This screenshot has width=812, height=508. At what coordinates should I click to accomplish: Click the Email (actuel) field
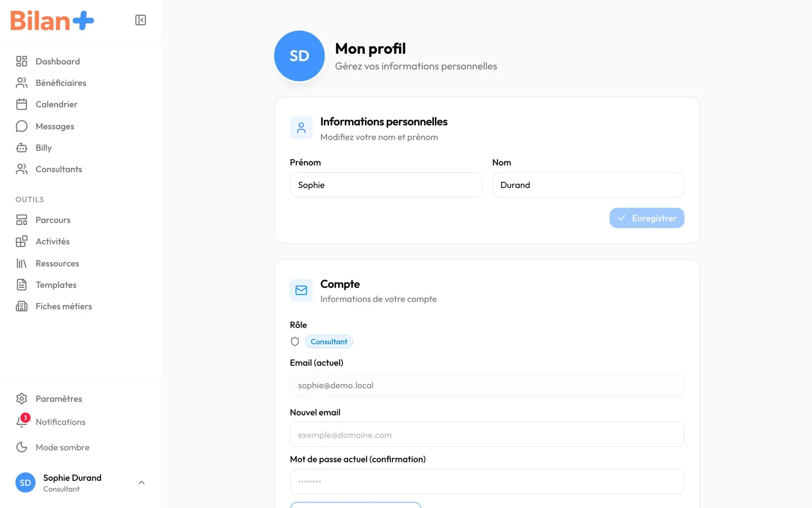[x=487, y=385]
